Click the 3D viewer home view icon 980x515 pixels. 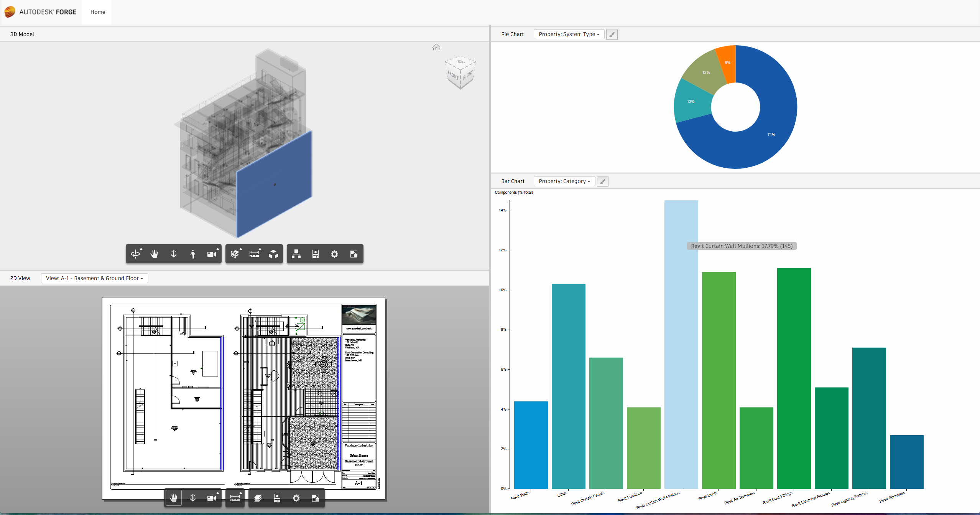pos(436,47)
